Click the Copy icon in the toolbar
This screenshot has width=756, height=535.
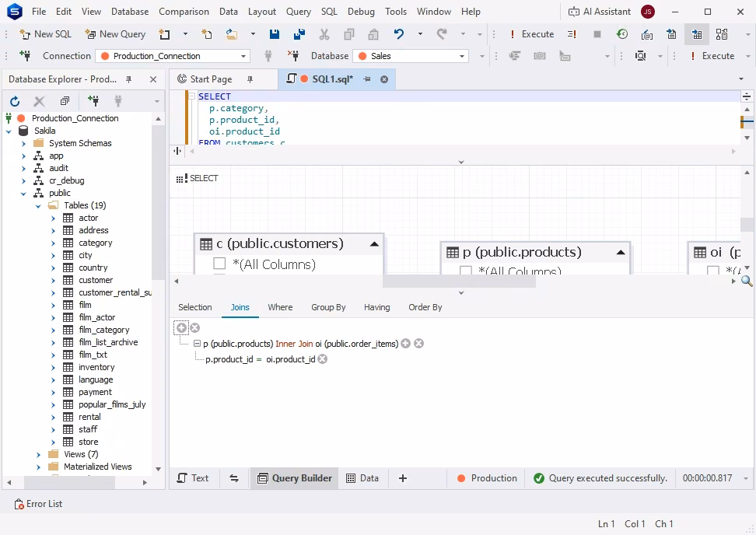pos(349,34)
